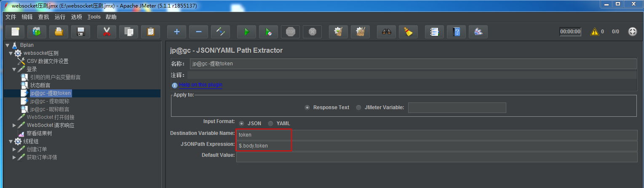Image resolution: width=644 pixels, height=188 pixels.
Task: Select jp@gc -提取token tree item
Action: click(51, 93)
